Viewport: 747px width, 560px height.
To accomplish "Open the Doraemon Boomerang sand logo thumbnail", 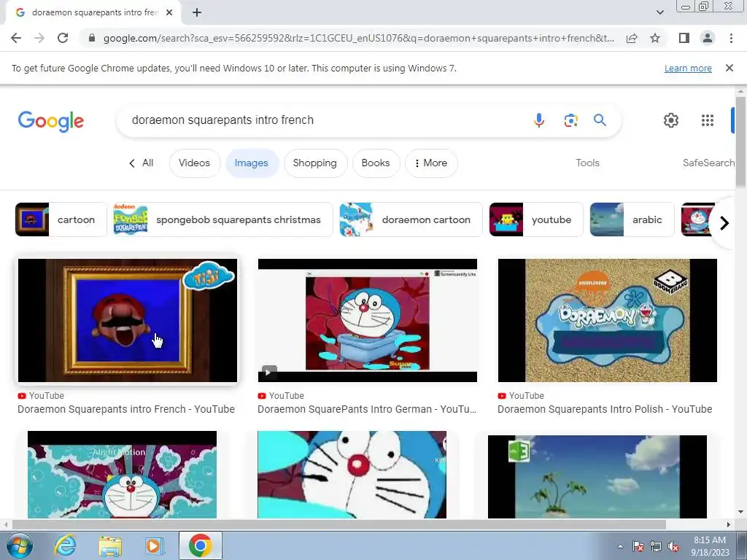I will (608, 321).
